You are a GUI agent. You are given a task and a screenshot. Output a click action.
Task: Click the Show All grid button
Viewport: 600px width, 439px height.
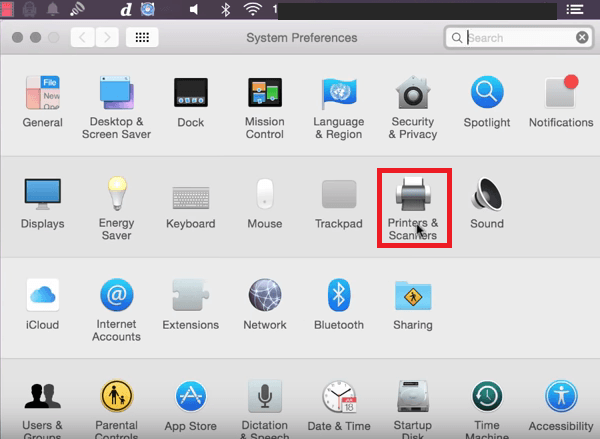(142, 38)
